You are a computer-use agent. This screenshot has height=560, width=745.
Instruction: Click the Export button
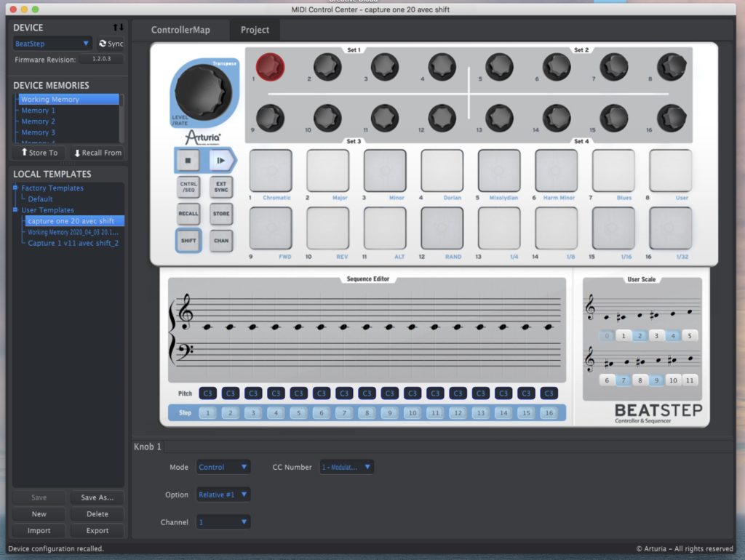point(97,531)
